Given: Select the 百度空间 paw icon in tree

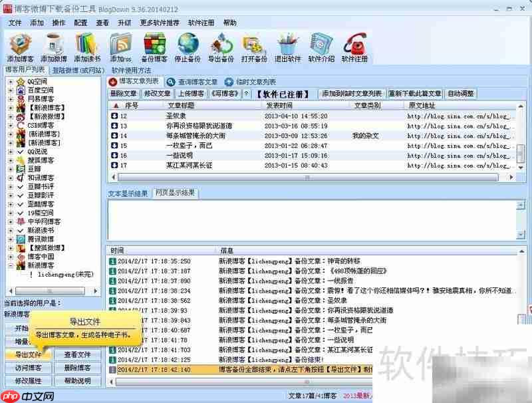Looking at the screenshot, I should point(21,90).
